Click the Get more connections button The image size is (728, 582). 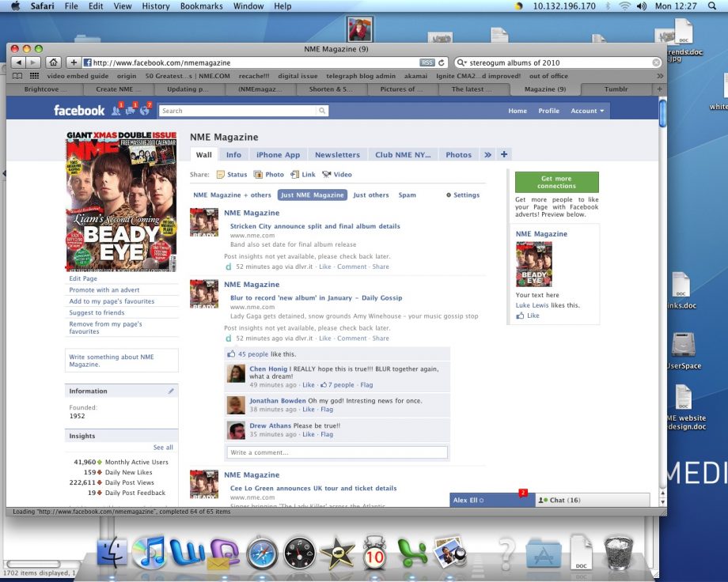[556, 182]
